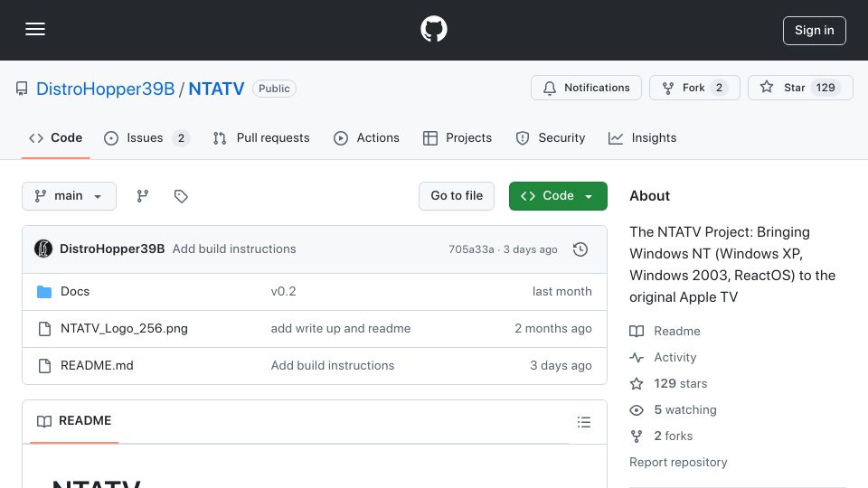View branches via branch icon

click(143, 196)
